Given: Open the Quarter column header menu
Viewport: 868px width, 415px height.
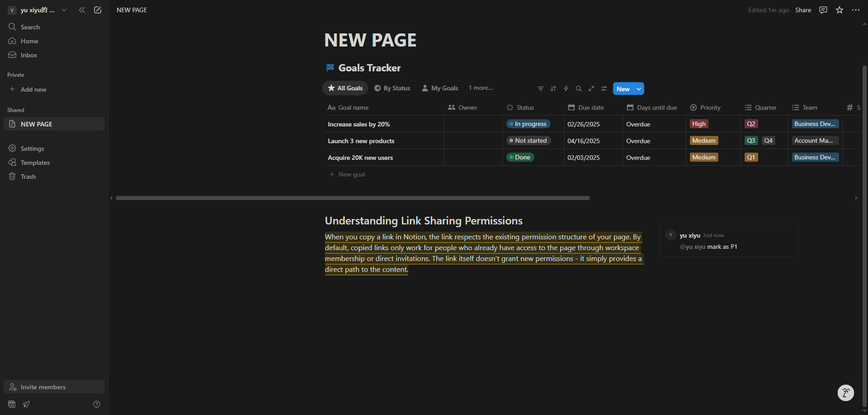Looking at the screenshot, I should tap(765, 107).
